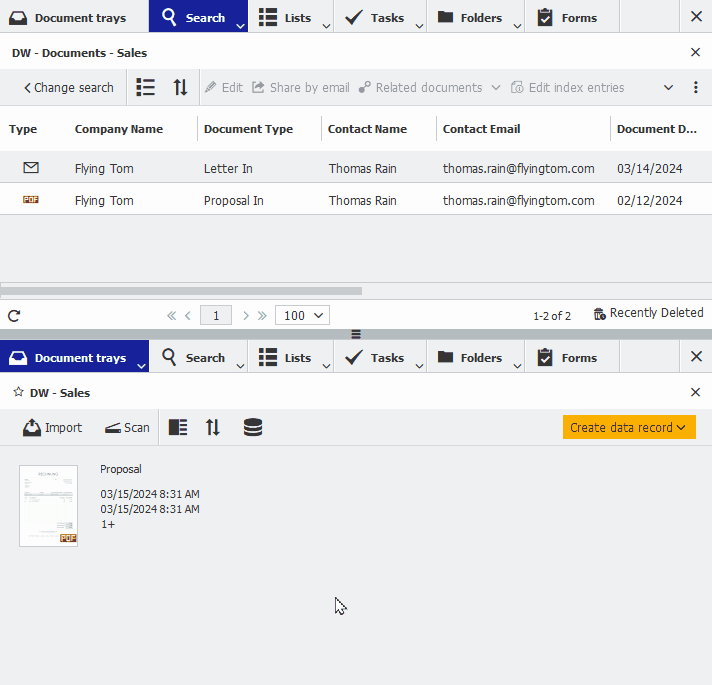The height and width of the screenshot is (685, 712).
Task: Mark DW - Sales tray as favorite
Action: [18, 392]
